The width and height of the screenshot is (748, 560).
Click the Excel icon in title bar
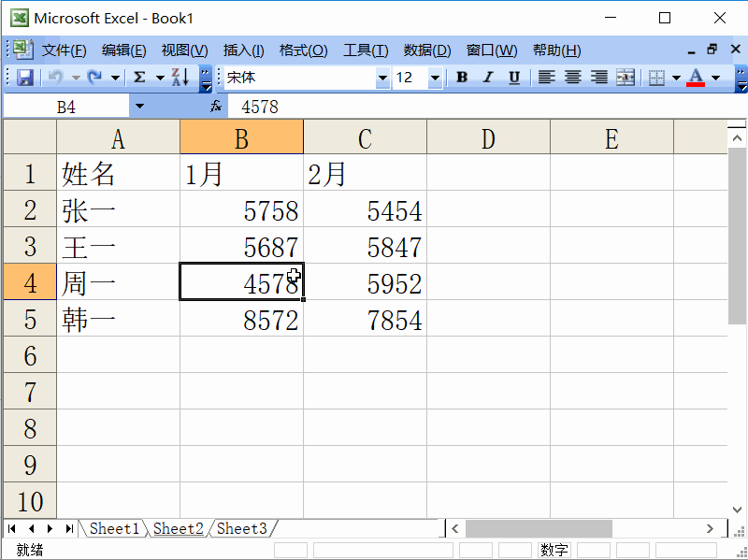point(20,18)
